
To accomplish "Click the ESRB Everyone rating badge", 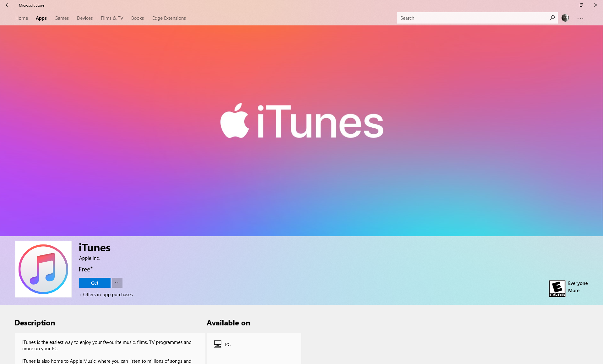I will [x=557, y=288].
